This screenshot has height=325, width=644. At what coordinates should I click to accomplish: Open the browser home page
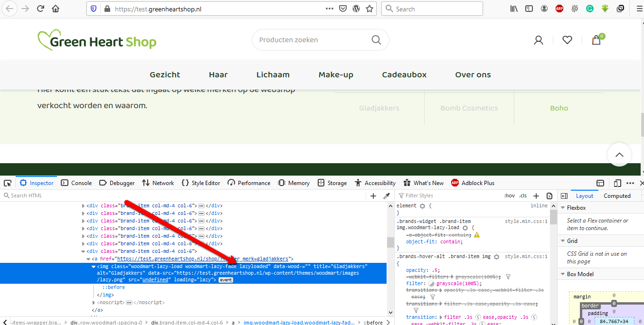click(56, 9)
